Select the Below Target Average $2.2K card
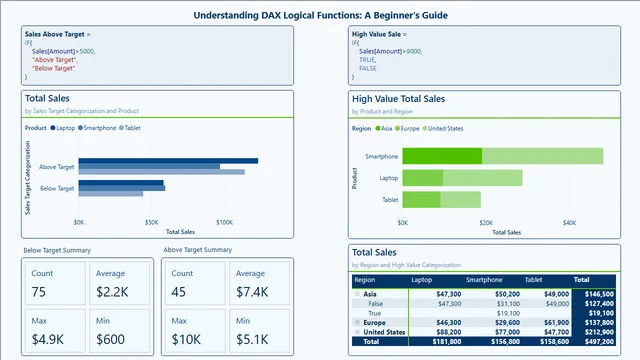 [120, 283]
